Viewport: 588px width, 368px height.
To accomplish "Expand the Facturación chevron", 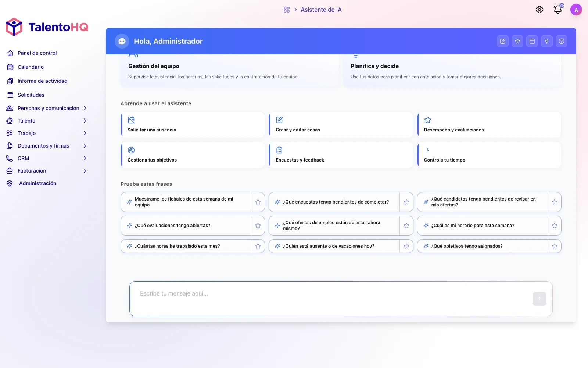I will [x=85, y=171].
